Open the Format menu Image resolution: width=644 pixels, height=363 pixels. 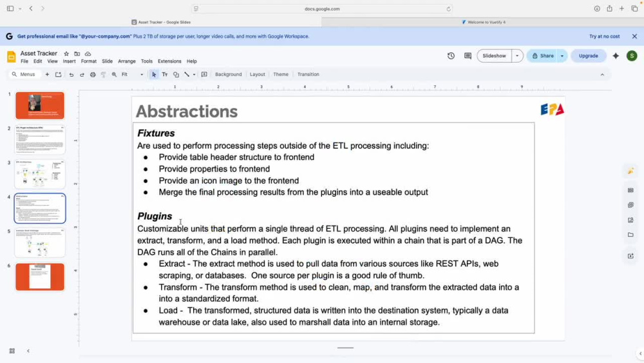click(89, 61)
